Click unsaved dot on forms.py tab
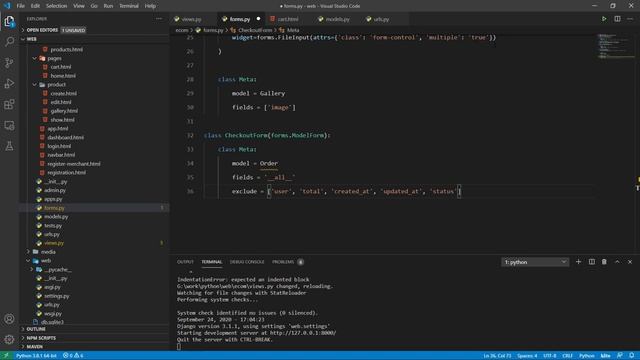The width and height of the screenshot is (640, 360). click(258, 19)
